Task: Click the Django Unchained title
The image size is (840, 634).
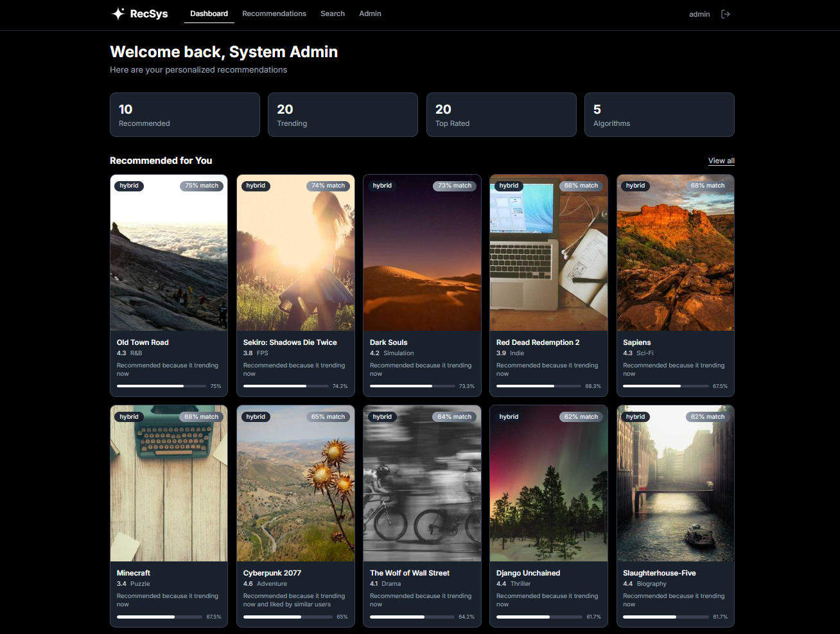Action: tap(529, 573)
